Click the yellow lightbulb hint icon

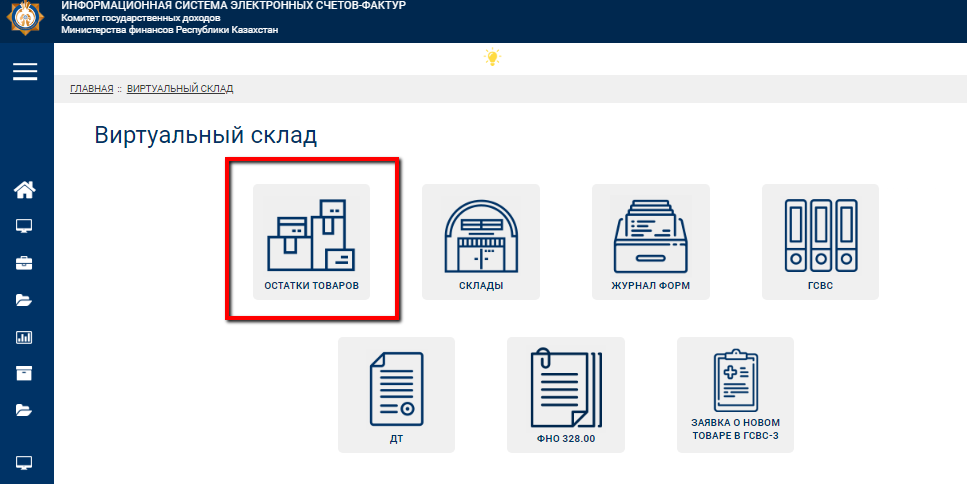pyautogui.click(x=492, y=58)
